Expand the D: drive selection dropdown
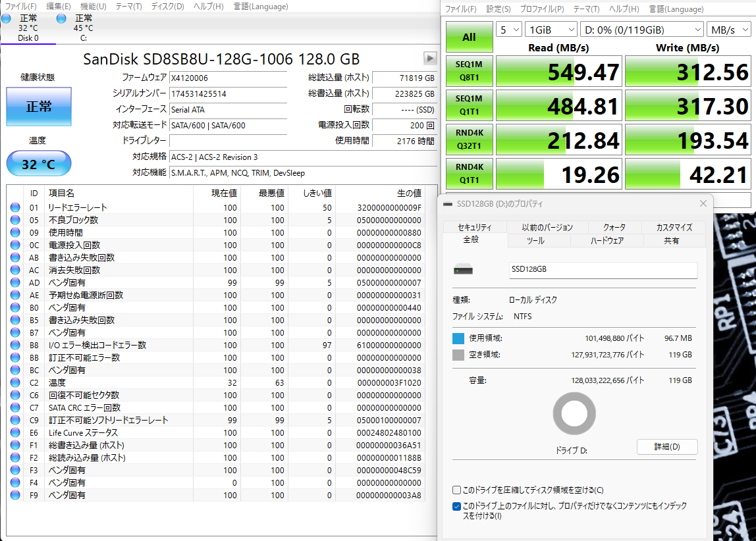The image size is (756, 541). click(x=641, y=30)
